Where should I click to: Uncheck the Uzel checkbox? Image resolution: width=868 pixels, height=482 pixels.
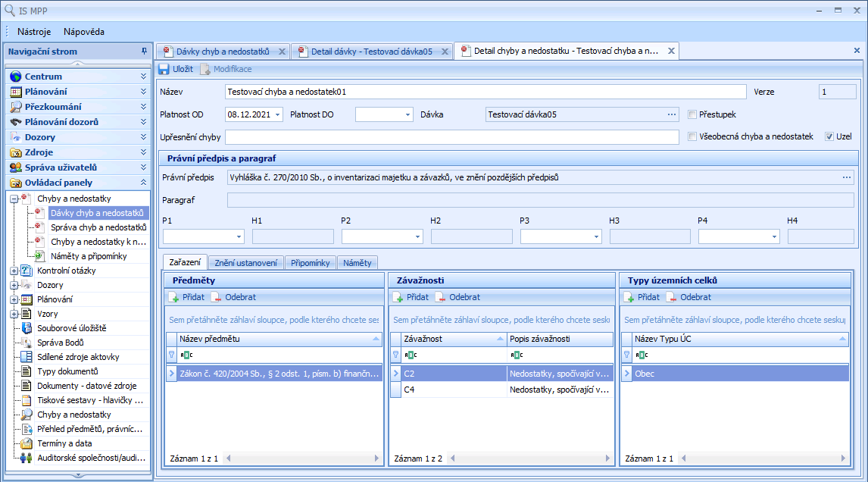click(x=829, y=136)
